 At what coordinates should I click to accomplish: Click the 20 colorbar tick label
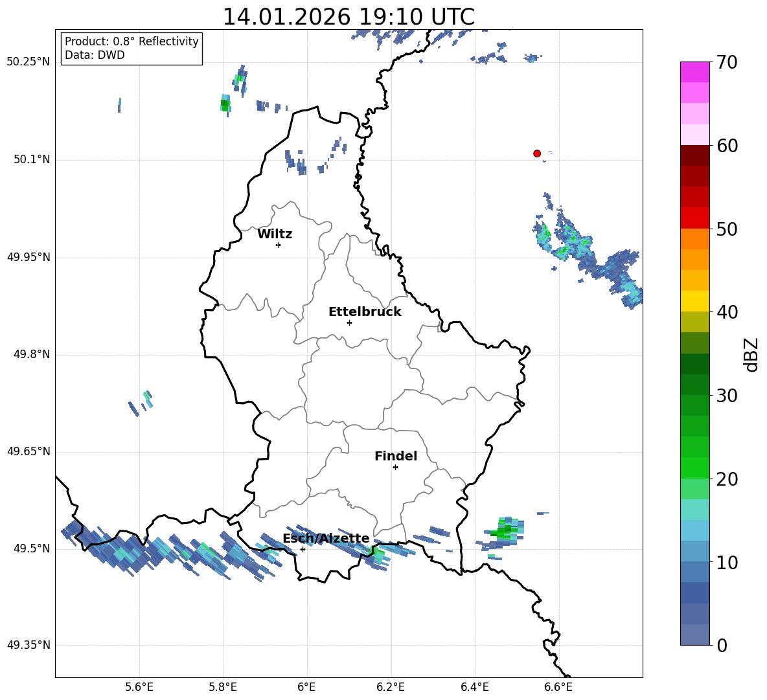(727, 479)
